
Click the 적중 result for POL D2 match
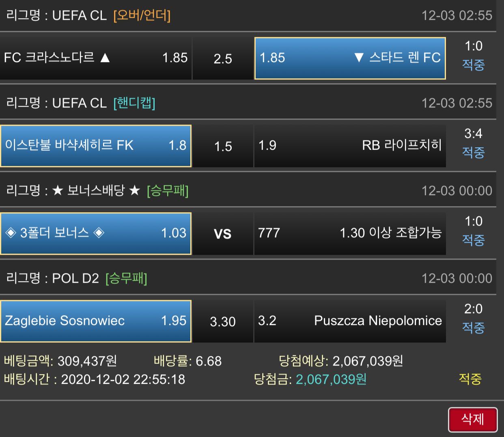473,327
